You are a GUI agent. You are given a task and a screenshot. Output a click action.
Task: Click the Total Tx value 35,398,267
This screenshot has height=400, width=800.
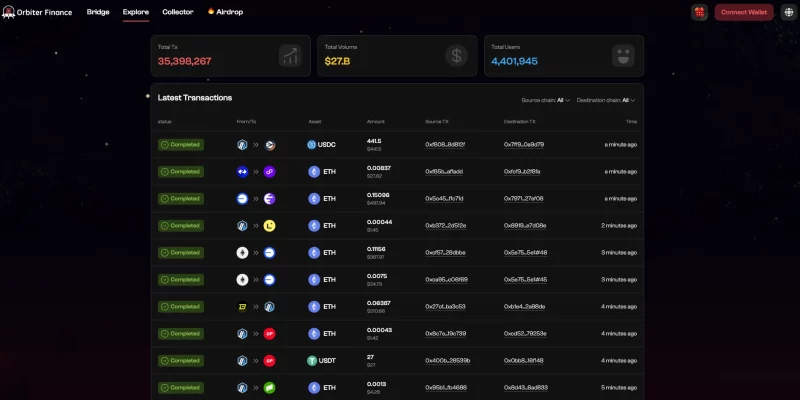(x=184, y=62)
